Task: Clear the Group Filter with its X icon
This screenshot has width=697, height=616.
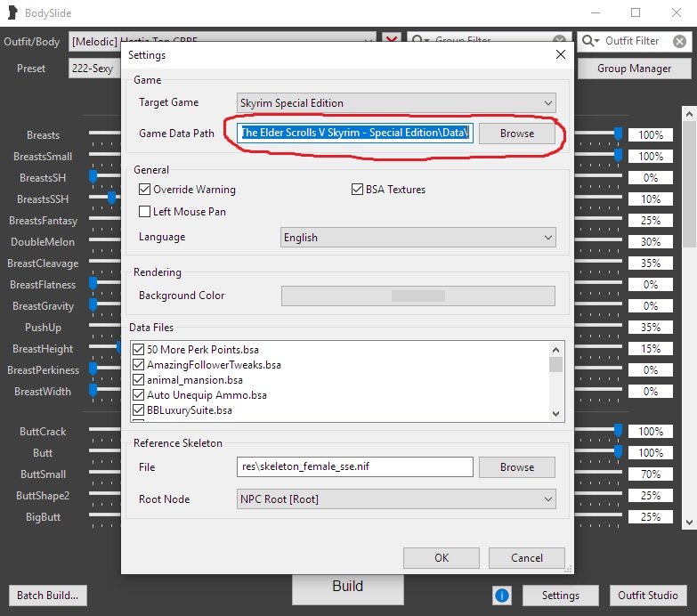Action: (x=559, y=41)
